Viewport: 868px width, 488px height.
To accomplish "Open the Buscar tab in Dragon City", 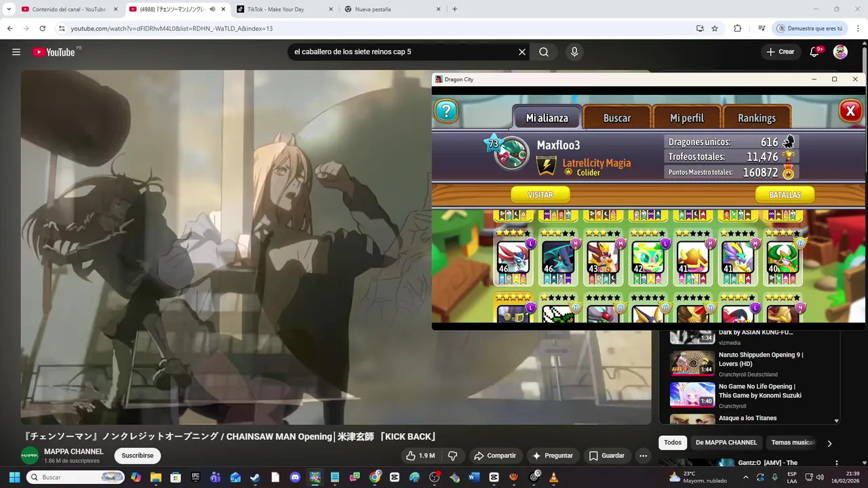I will coord(617,118).
